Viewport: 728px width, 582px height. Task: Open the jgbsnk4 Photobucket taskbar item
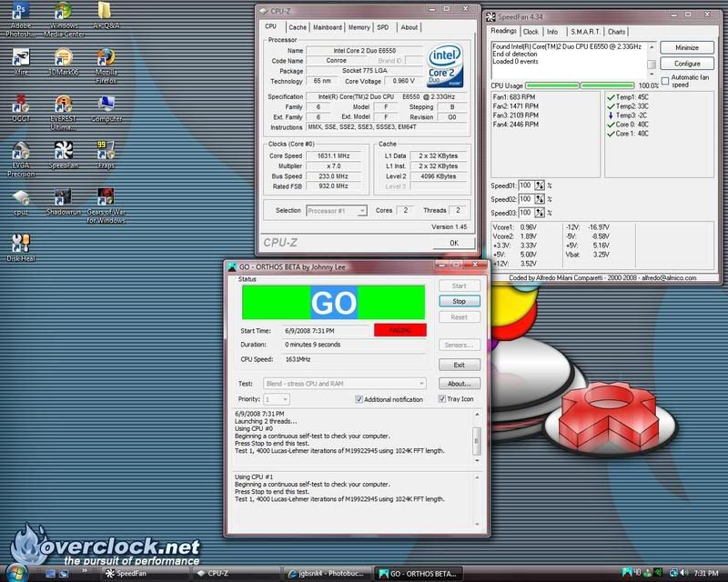click(x=328, y=573)
